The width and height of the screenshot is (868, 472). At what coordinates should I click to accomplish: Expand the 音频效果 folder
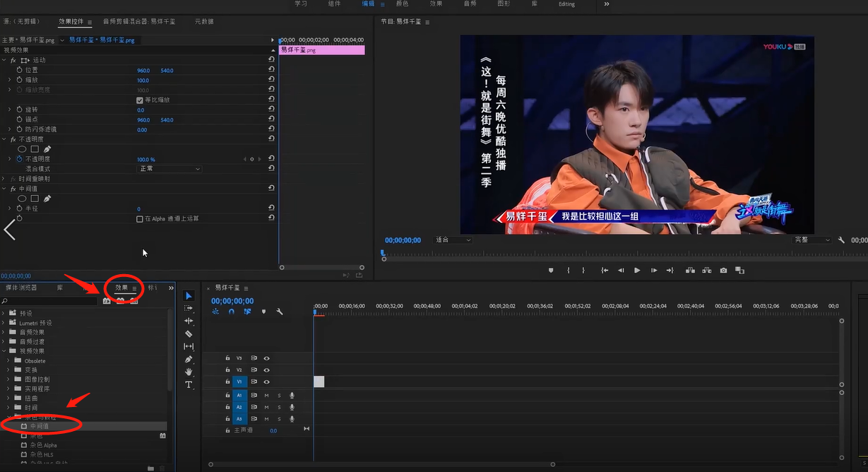(4, 332)
